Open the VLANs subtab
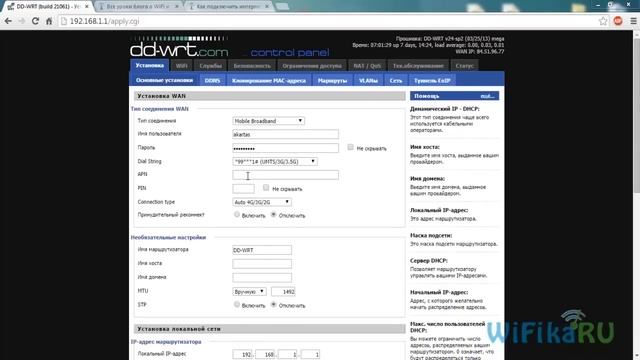Viewport: 640px width, 360px height. coord(368,80)
